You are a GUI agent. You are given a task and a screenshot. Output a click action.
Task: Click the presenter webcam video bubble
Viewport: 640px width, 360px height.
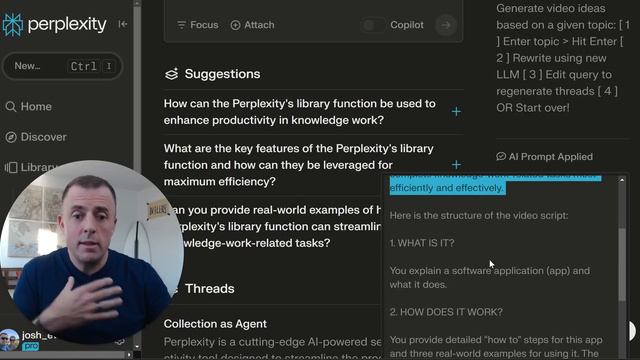[x=92, y=252]
